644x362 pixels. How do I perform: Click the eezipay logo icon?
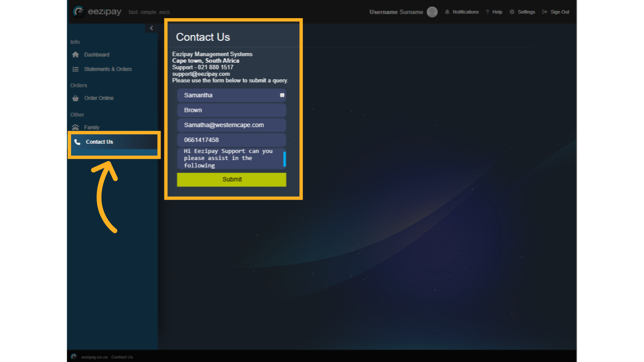click(79, 12)
